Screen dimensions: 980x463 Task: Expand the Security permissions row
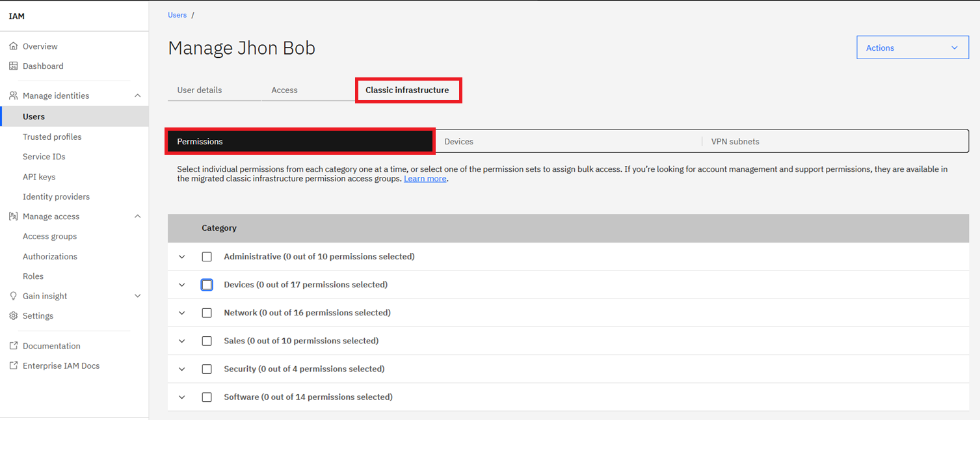[182, 369]
